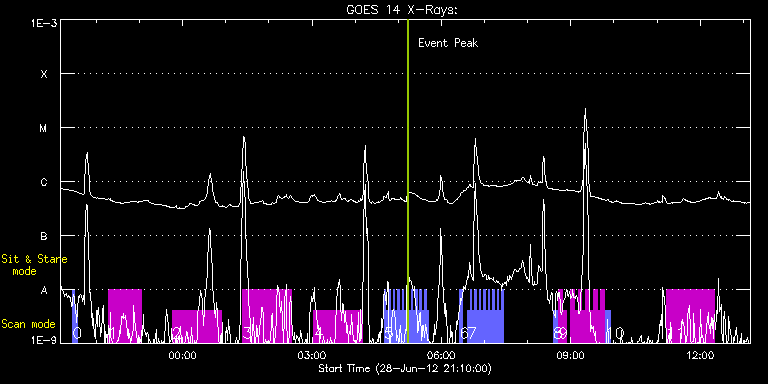Select the "B" flare class axis label
The width and height of the screenshot is (768, 384).
click(44, 236)
